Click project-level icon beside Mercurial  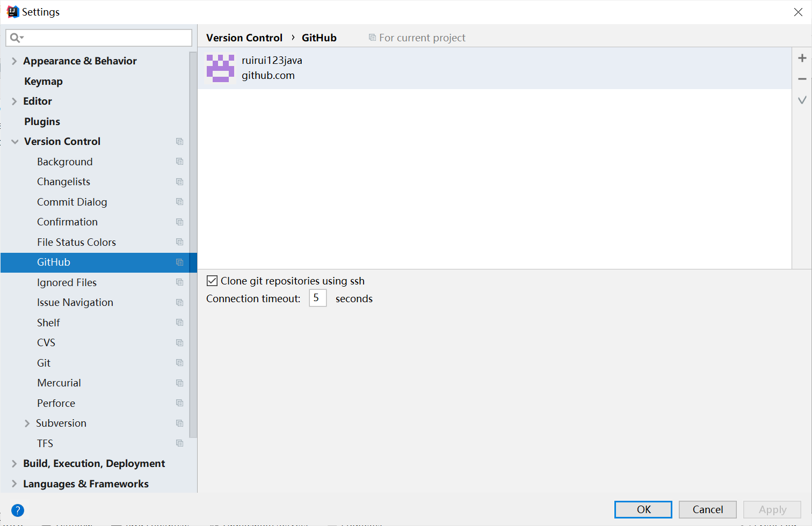coord(180,383)
